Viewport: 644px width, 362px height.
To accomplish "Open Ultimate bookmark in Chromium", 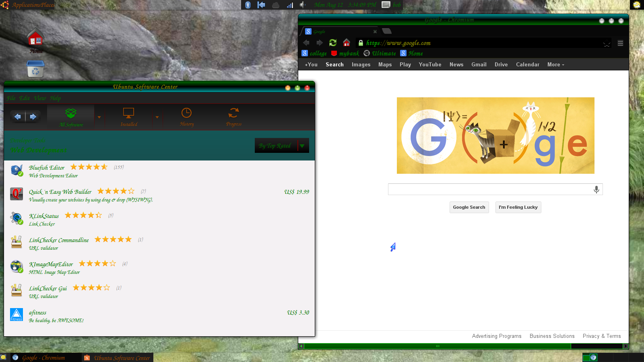I will click(380, 53).
